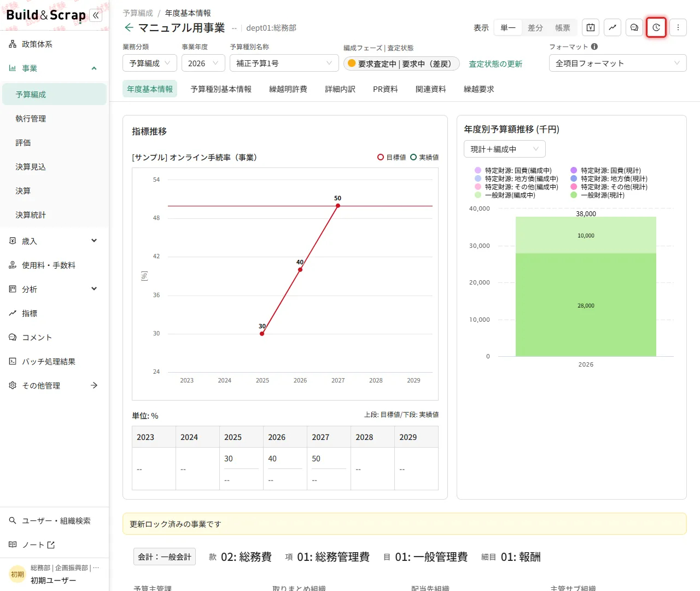700x591 pixels.
Task: Switch to 繰越要求 tab
Action: coord(479,89)
